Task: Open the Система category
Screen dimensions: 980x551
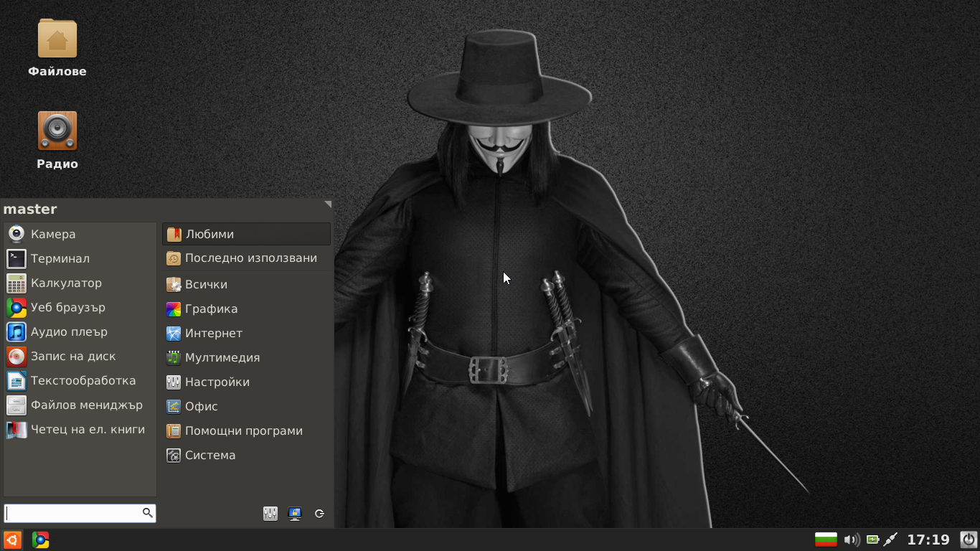Action: coord(246,455)
